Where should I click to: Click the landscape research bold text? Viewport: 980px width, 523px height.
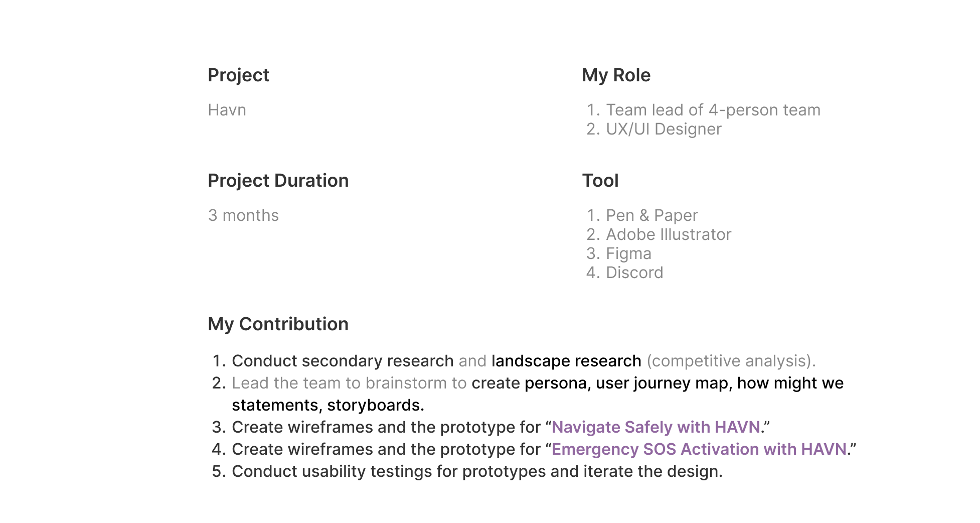[x=566, y=361]
